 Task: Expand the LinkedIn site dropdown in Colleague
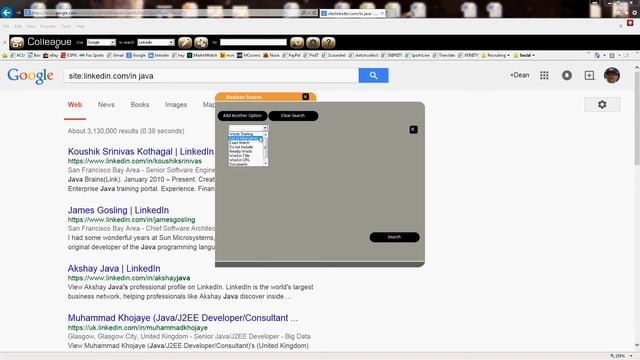pos(171,42)
